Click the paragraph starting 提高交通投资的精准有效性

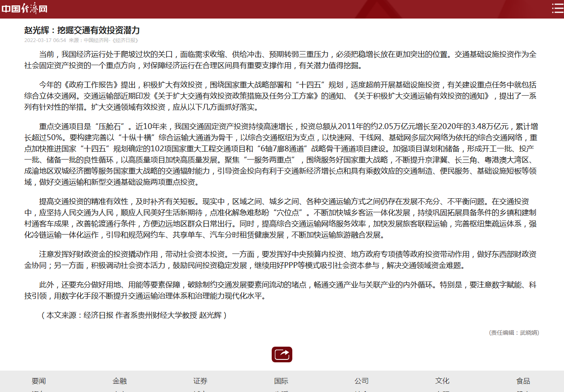tap(280, 218)
